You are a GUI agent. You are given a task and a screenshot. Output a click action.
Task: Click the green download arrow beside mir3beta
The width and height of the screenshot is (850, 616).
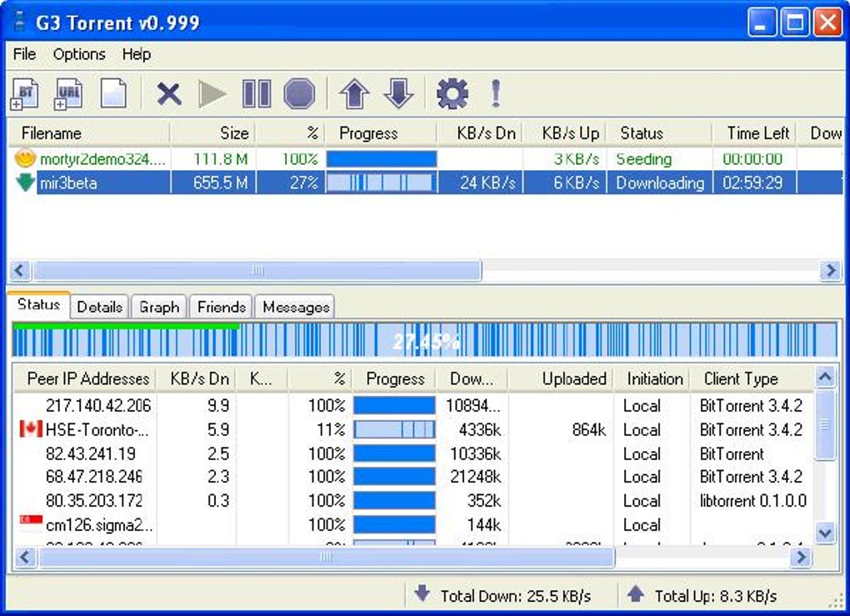point(25,183)
